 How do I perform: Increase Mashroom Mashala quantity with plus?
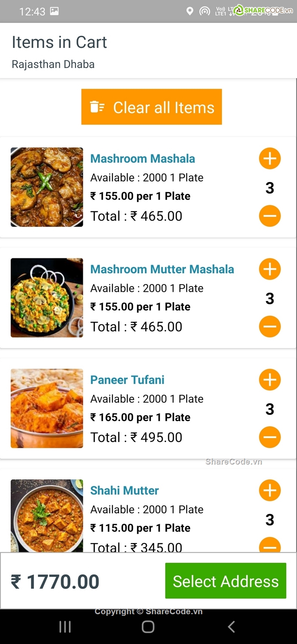(270, 159)
